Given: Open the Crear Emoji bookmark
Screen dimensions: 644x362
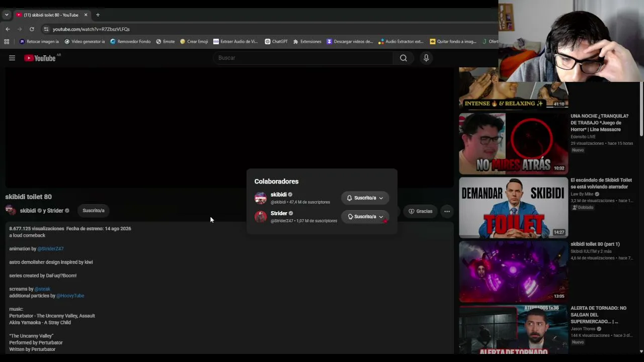Looking at the screenshot, I should 194,42.
